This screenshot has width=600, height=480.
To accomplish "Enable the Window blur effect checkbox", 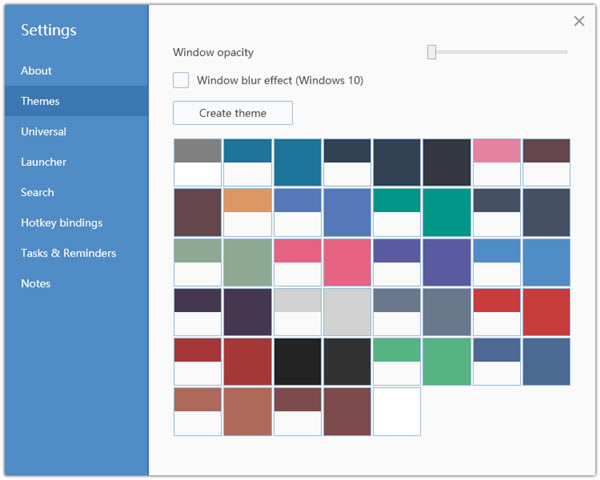I will click(181, 80).
